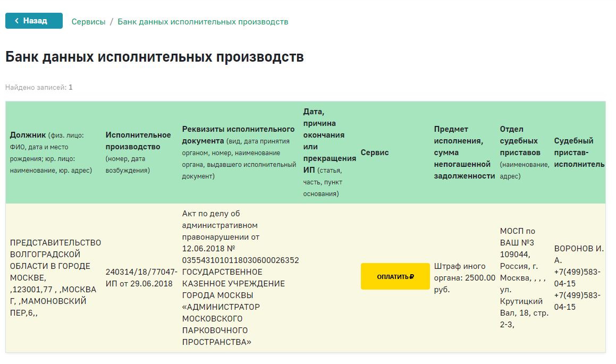
Task: Click the "Акт по делу" document details cell
Action: [x=240, y=278]
